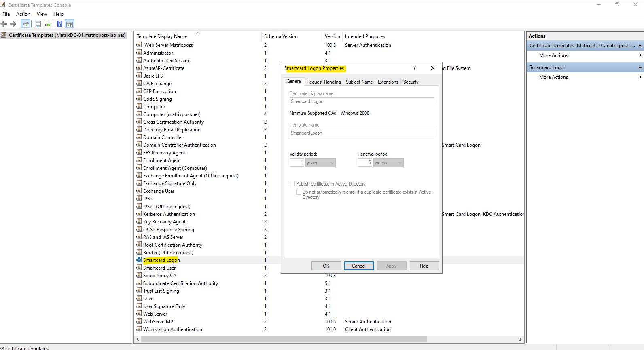Click the Export List toolbar icon

click(47, 24)
